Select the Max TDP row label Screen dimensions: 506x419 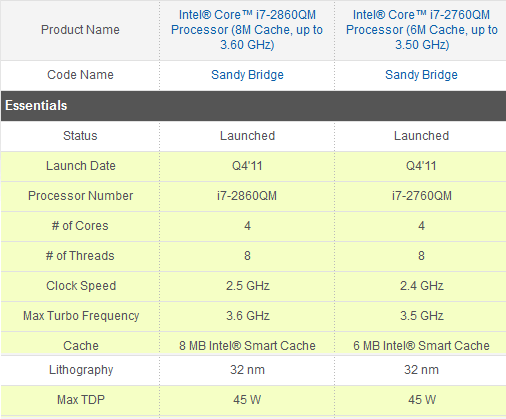click(81, 400)
